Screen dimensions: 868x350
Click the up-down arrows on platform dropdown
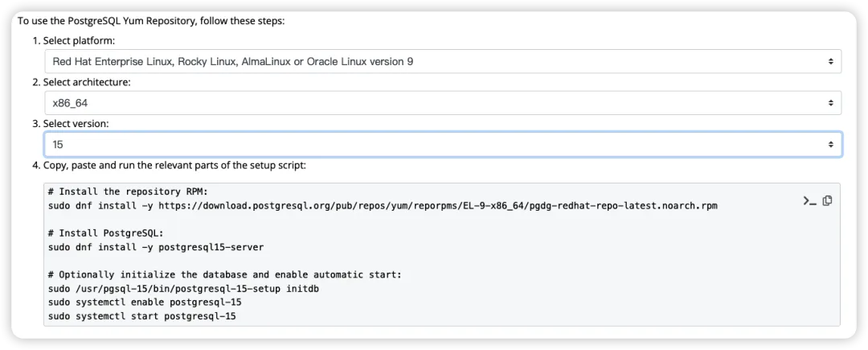(x=830, y=61)
